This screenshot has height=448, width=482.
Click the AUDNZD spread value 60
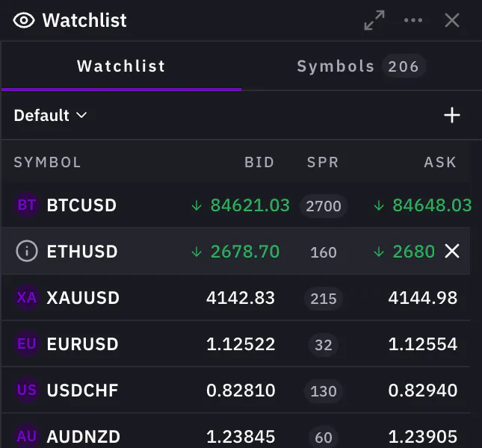324,438
